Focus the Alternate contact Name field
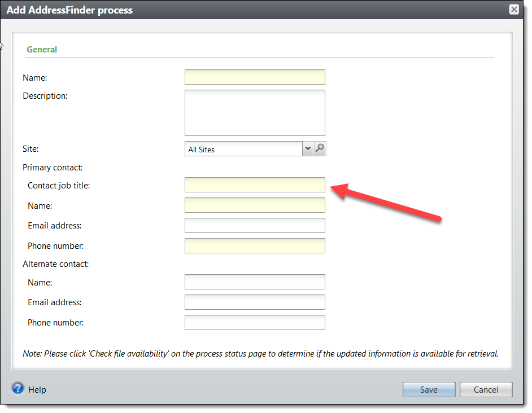 click(x=255, y=282)
